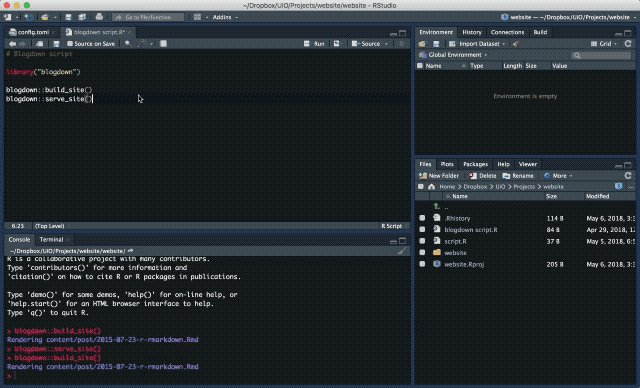Switch to the Packages tab
640x388 pixels.
(x=476, y=164)
